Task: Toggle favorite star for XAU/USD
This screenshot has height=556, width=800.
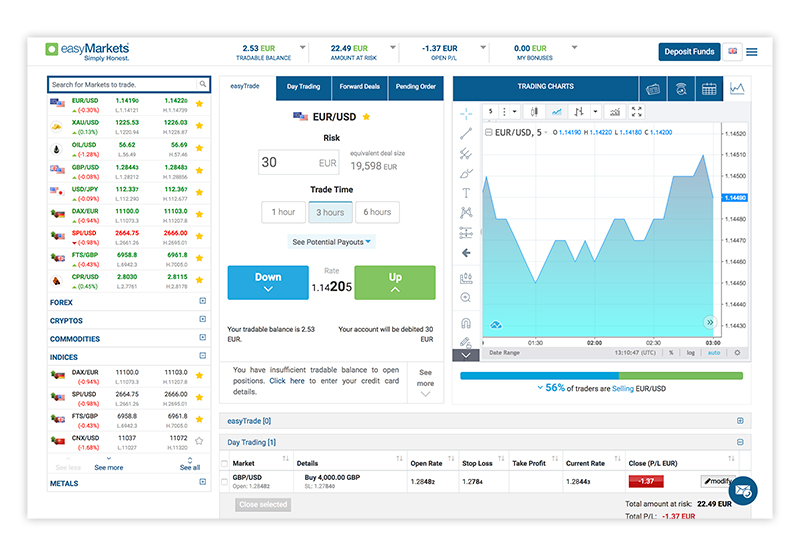Action: click(199, 125)
